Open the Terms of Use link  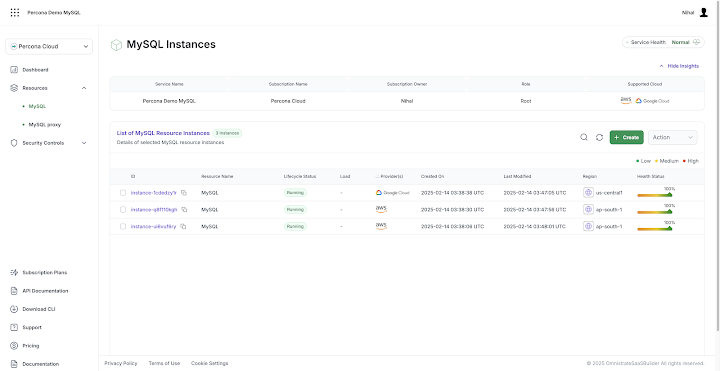tap(164, 363)
